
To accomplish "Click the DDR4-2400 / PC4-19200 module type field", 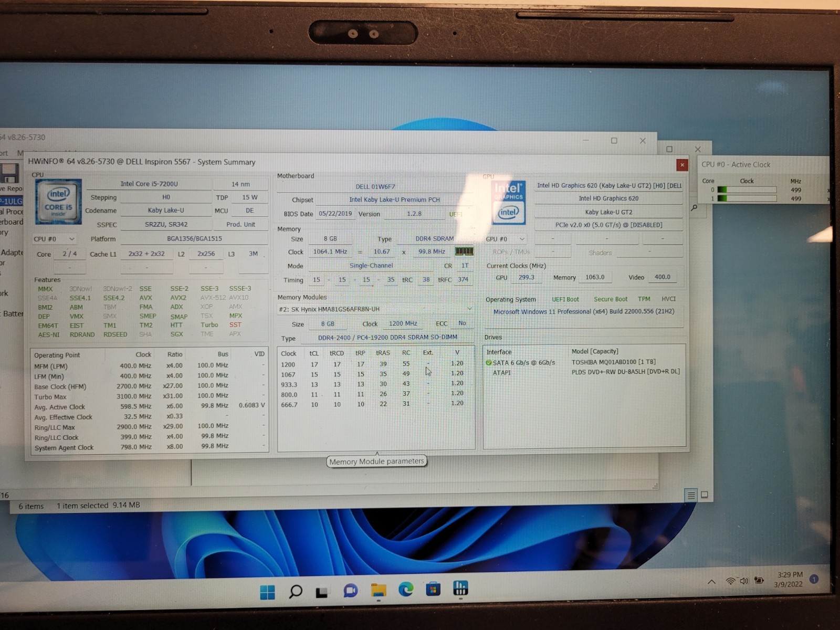I will 387,337.
